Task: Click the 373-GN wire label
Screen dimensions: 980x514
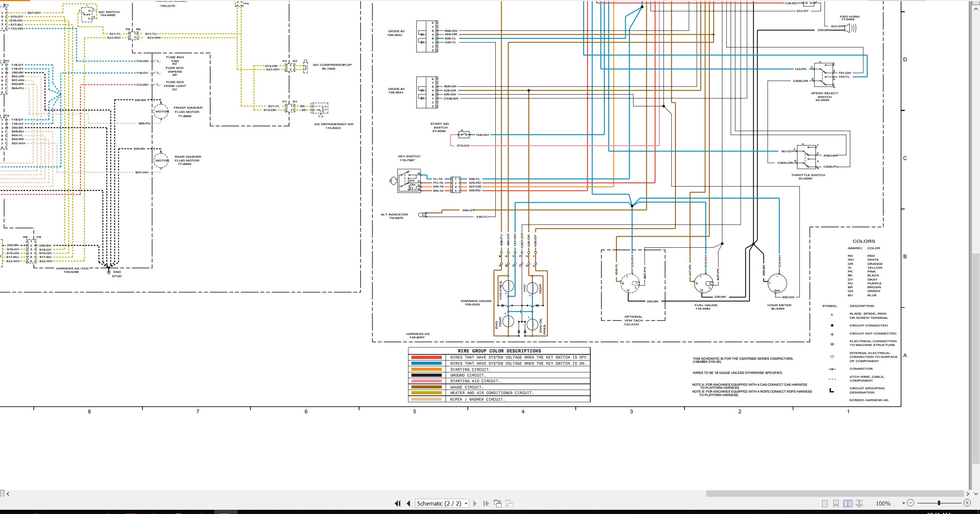Action: pos(463,145)
